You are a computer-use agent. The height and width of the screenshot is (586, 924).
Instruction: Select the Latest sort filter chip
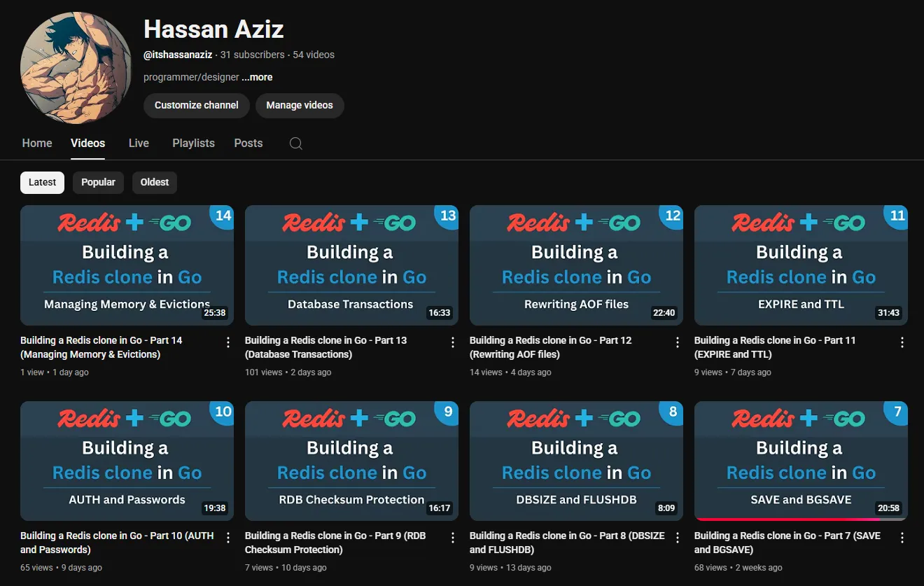click(x=42, y=183)
